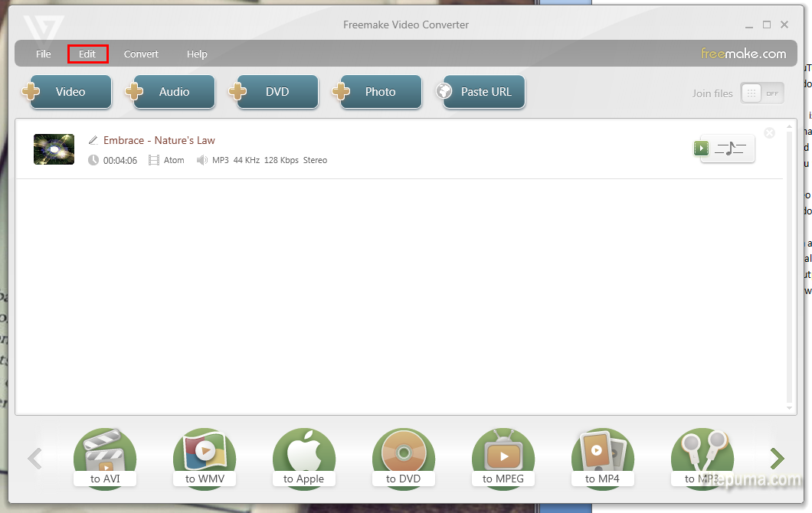The height and width of the screenshot is (513, 812).
Task: Click the to AVI format icon
Action: [105, 458]
